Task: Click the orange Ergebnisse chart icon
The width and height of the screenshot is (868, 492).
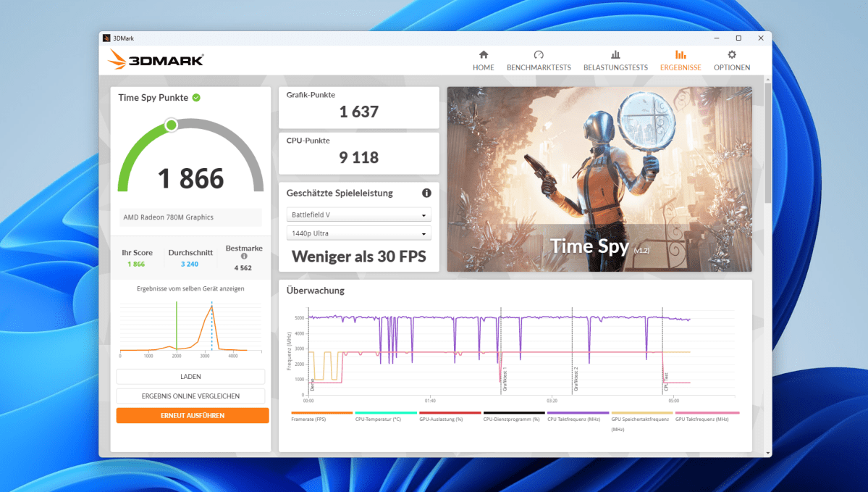Action: coord(680,54)
